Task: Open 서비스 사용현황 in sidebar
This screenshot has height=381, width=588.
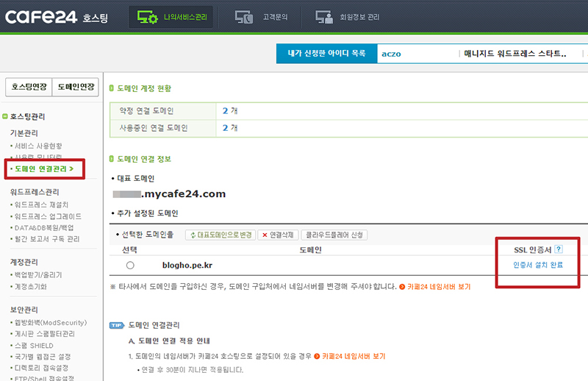Action: click(x=38, y=146)
